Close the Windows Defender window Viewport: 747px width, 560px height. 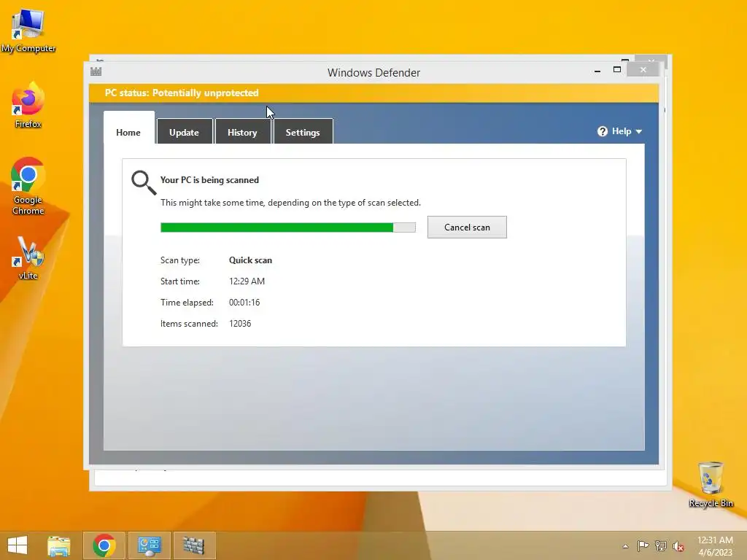(643, 70)
